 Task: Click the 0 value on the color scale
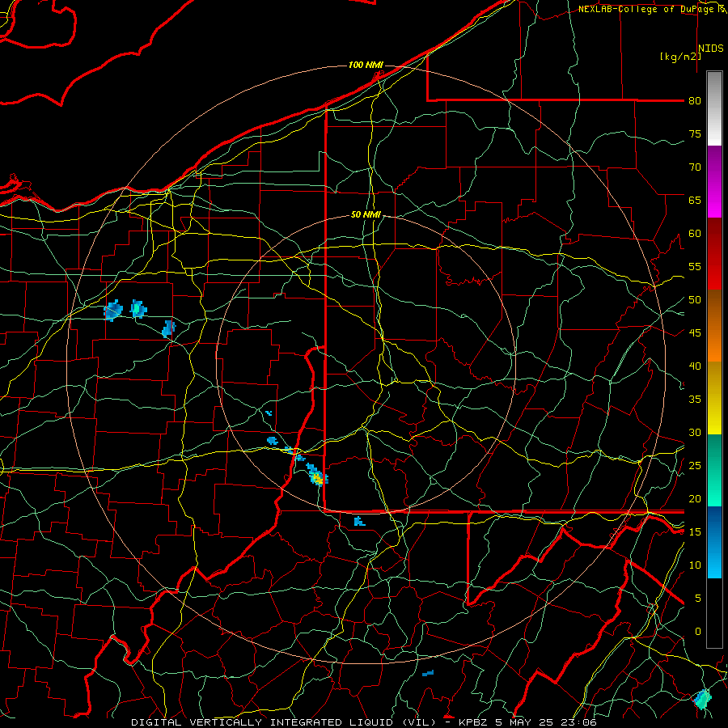point(697,632)
